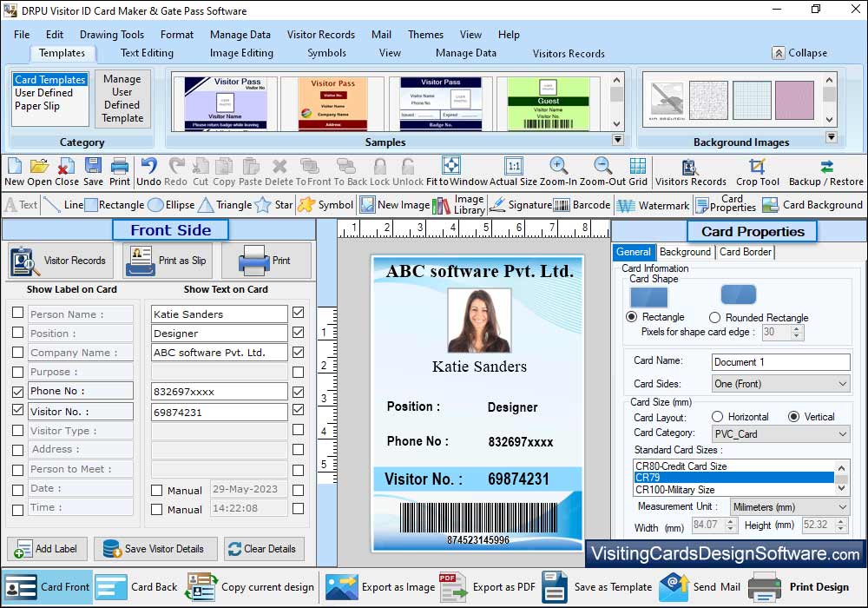
Task: Add a Watermark to the card
Action: point(654,206)
